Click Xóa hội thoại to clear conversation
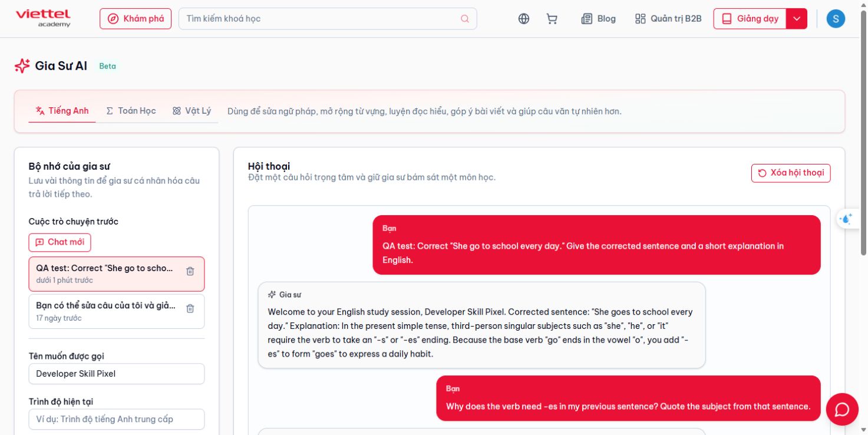This screenshot has width=868, height=435. coord(791,173)
